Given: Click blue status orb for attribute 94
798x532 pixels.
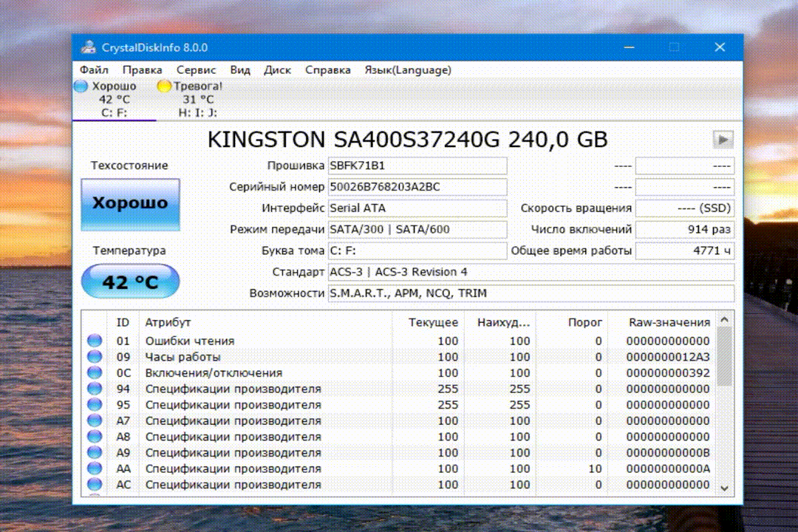Looking at the screenshot, I should [94, 389].
